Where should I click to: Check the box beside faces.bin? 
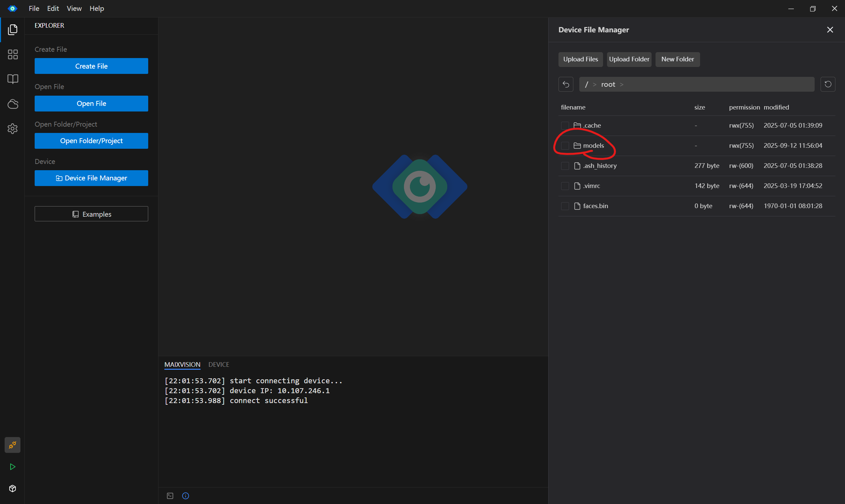tap(565, 206)
